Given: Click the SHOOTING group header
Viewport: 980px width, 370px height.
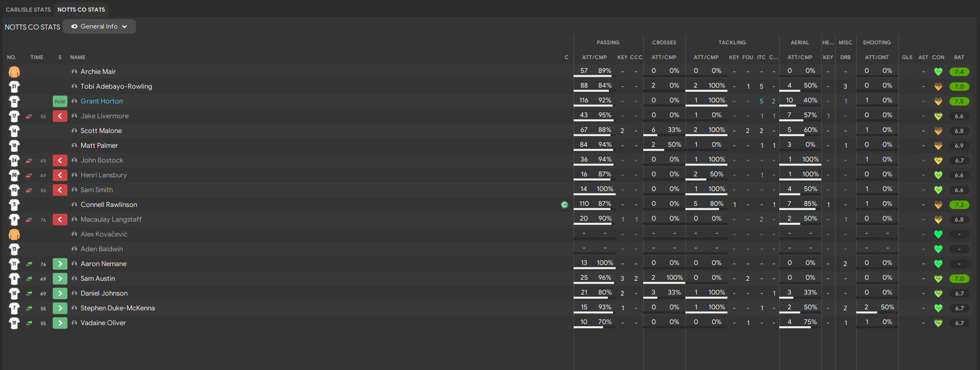Looking at the screenshot, I should pos(877,42).
